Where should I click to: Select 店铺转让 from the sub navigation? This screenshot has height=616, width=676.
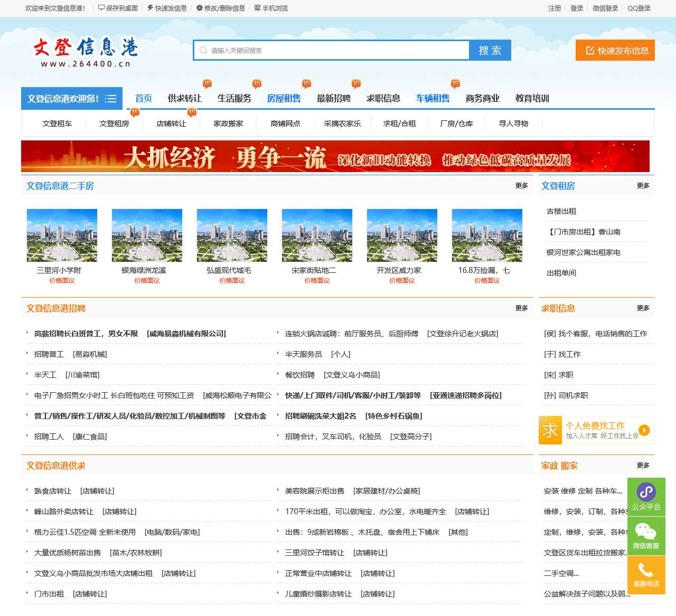(171, 123)
